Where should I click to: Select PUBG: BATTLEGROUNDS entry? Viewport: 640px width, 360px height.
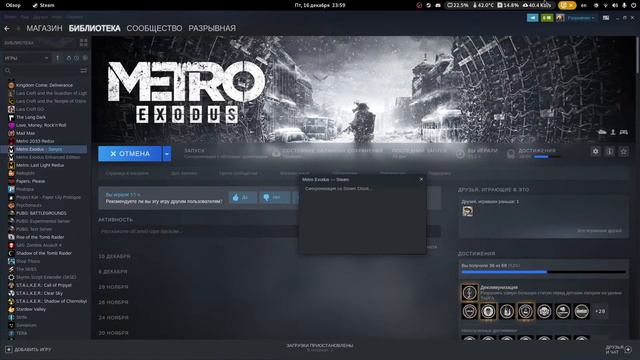click(x=41, y=213)
